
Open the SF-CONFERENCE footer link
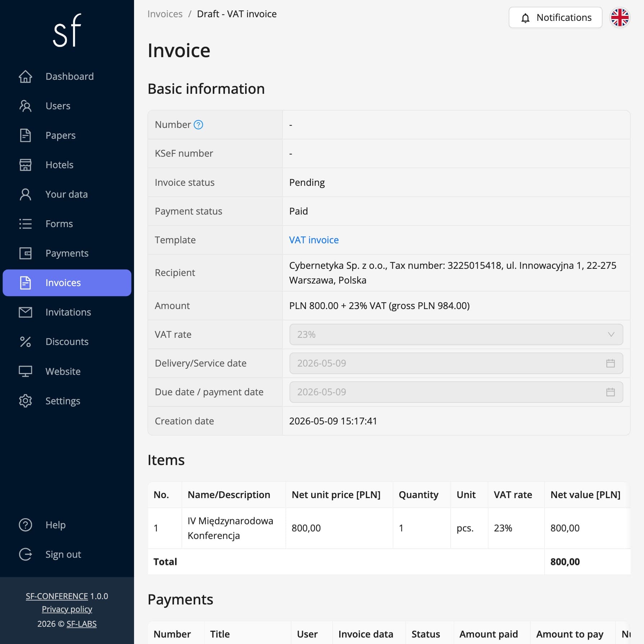pyautogui.click(x=57, y=596)
